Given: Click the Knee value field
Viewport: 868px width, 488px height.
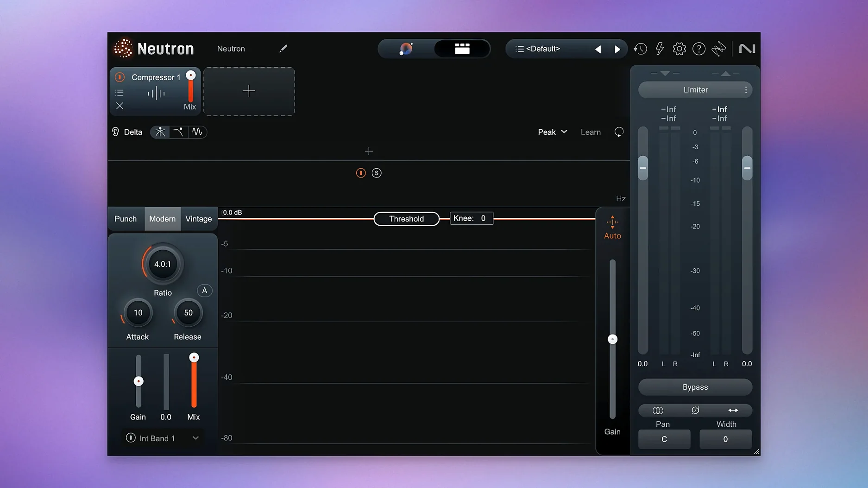Looking at the screenshot, I should click(x=472, y=218).
